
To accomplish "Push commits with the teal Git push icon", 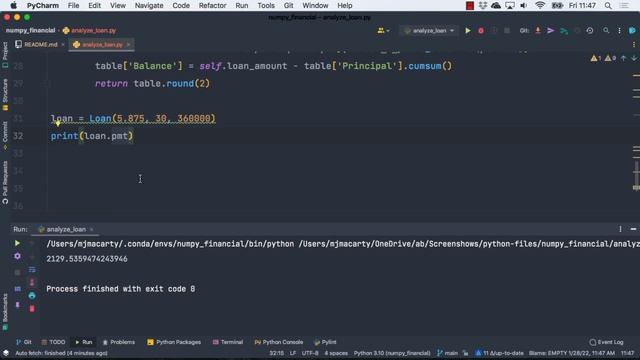I will [564, 31].
